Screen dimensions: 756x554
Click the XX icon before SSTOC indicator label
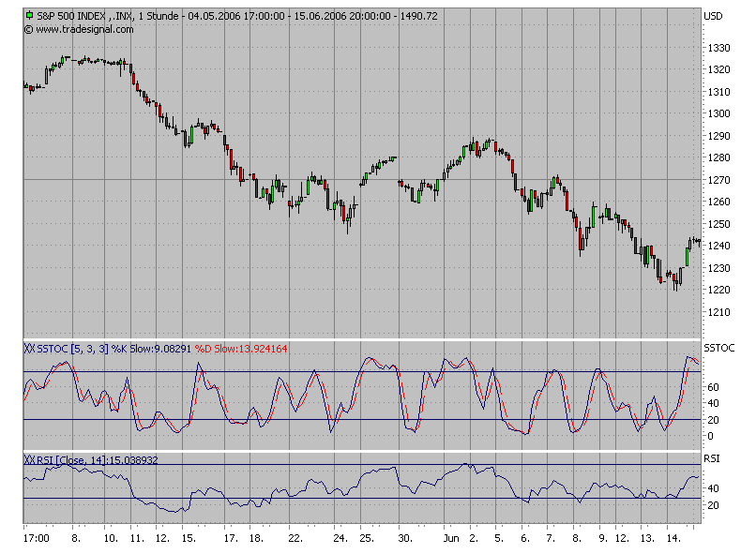pyautogui.click(x=29, y=349)
